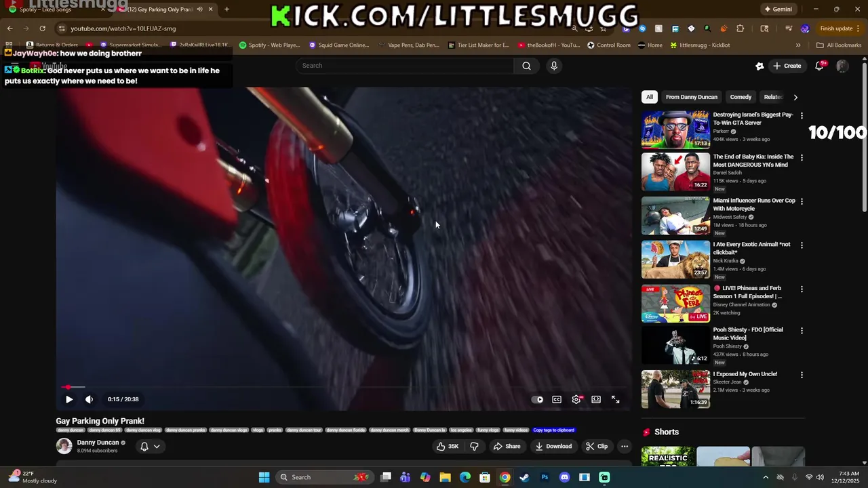Open the more actions menu under the video

pyautogui.click(x=625, y=446)
